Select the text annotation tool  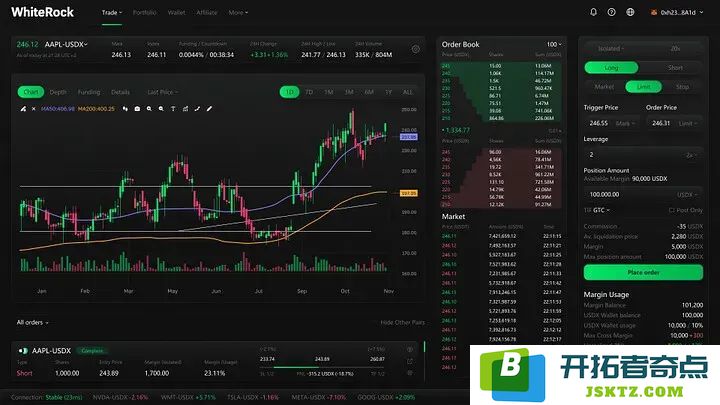point(173,109)
